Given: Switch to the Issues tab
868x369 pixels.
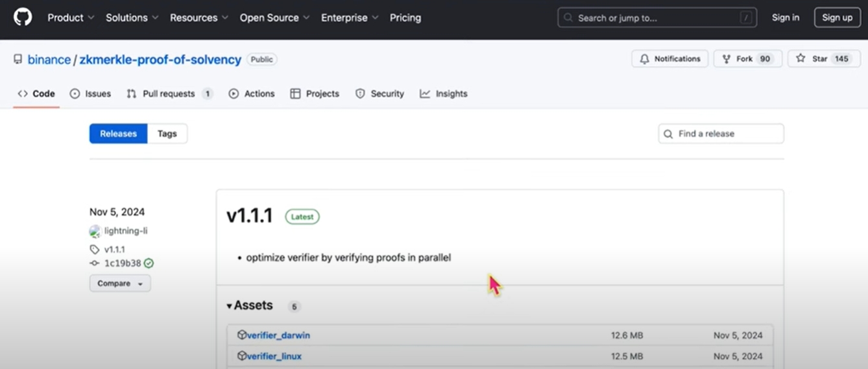Looking at the screenshot, I should (x=90, y=93).
